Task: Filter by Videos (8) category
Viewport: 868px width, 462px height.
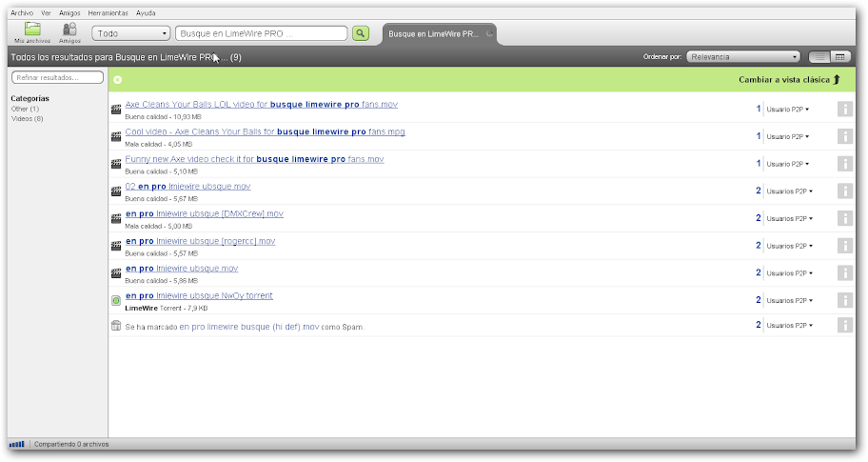Action: 27,118
